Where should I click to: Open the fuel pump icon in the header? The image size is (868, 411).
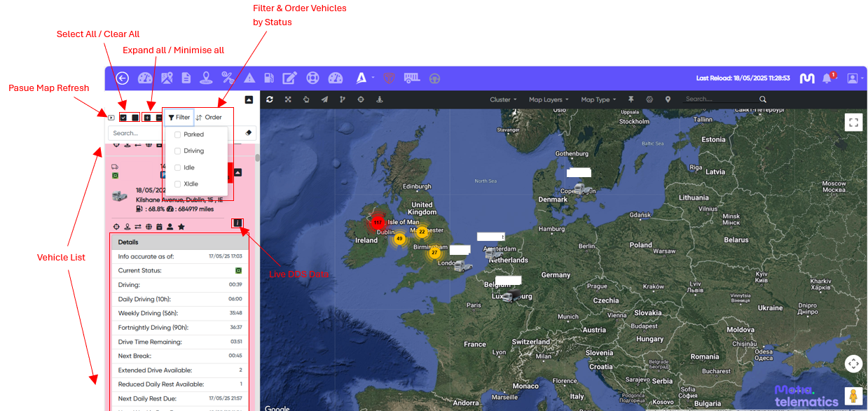coord(268,78)
